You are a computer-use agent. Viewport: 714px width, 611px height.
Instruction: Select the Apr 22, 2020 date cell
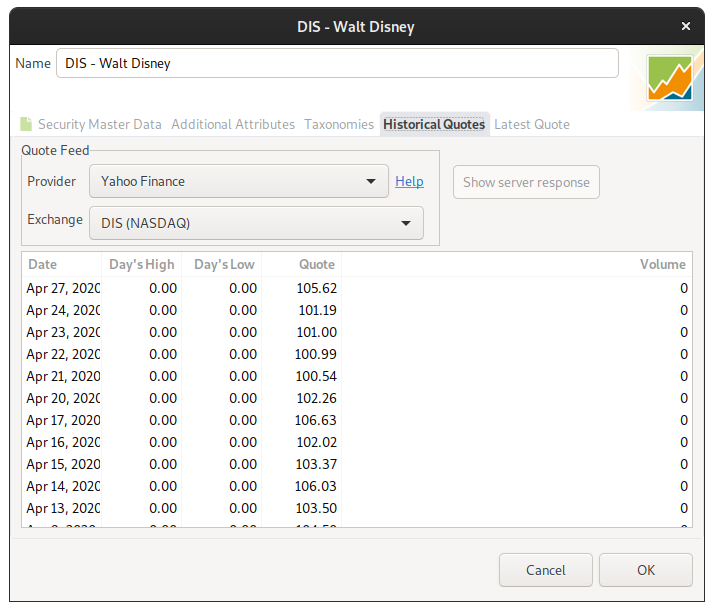pos(63,354)
